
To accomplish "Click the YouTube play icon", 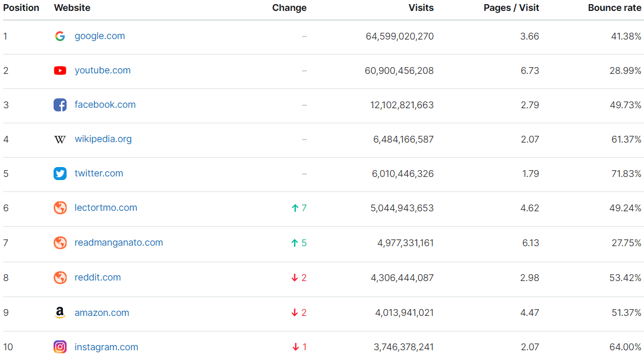I will [x=60, y=71].
